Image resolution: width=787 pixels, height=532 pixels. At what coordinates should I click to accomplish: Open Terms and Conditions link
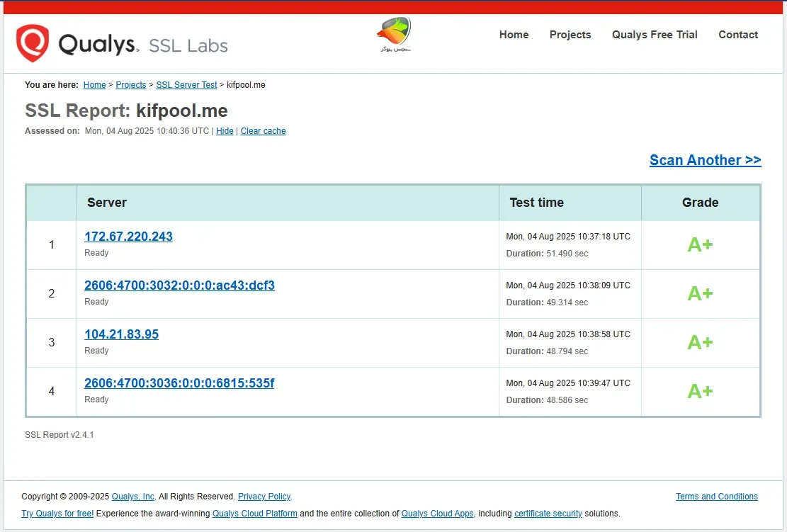coord(717,497)
